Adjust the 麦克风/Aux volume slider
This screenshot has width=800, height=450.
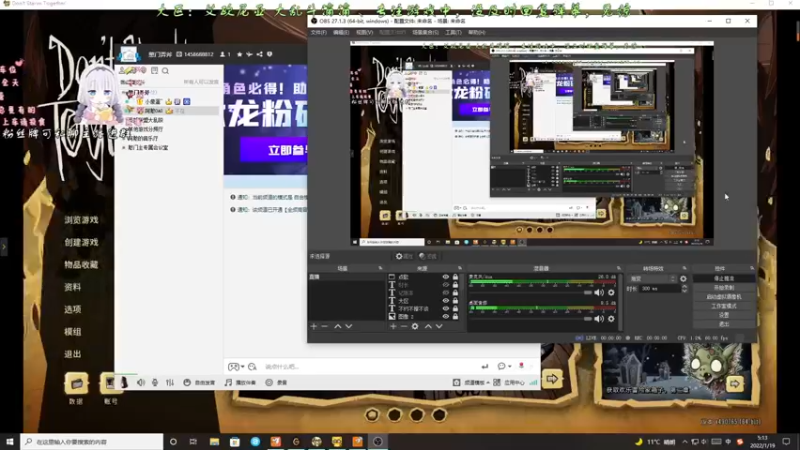tap(530, 293)
